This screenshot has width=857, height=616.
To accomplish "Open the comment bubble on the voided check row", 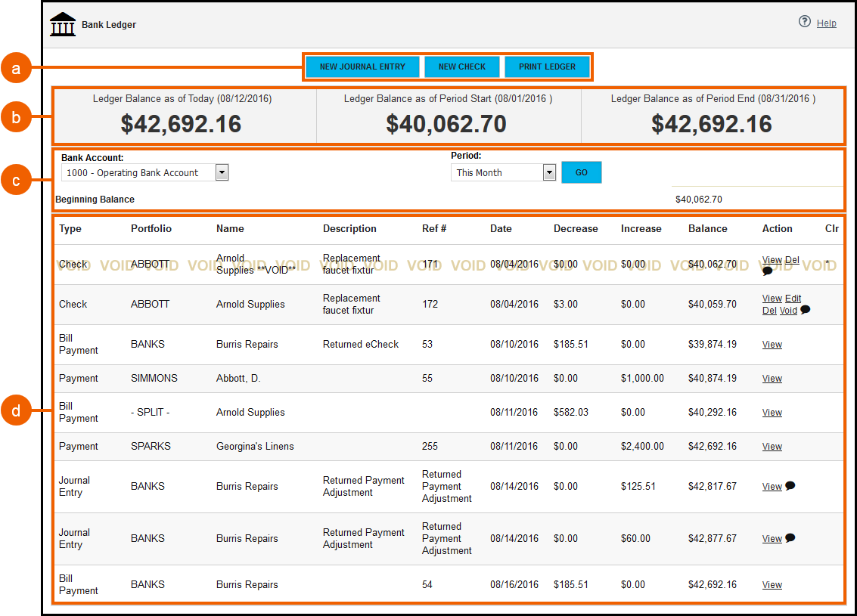I will coord(768,270).
